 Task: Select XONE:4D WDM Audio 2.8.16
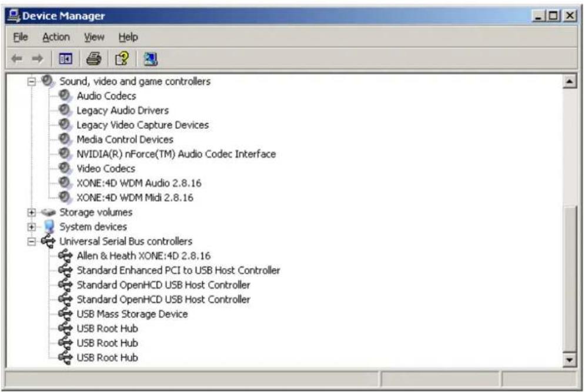click(139, 183)
